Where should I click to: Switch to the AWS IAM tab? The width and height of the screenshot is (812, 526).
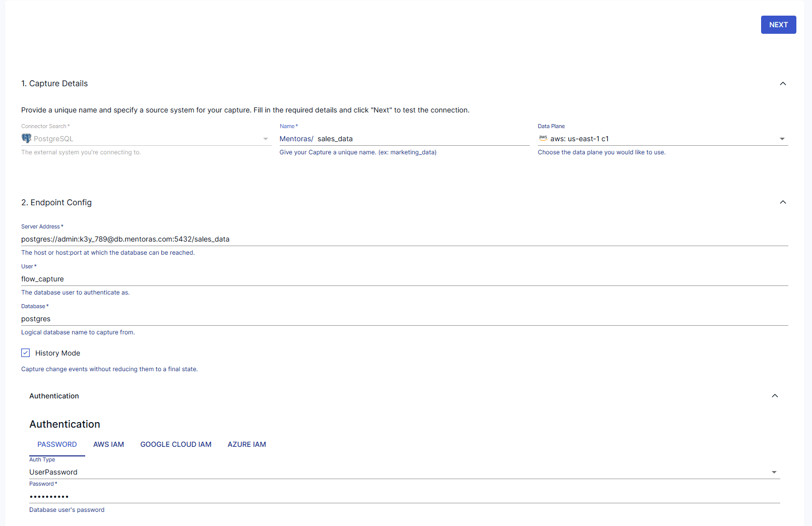[x=108, y=444]
